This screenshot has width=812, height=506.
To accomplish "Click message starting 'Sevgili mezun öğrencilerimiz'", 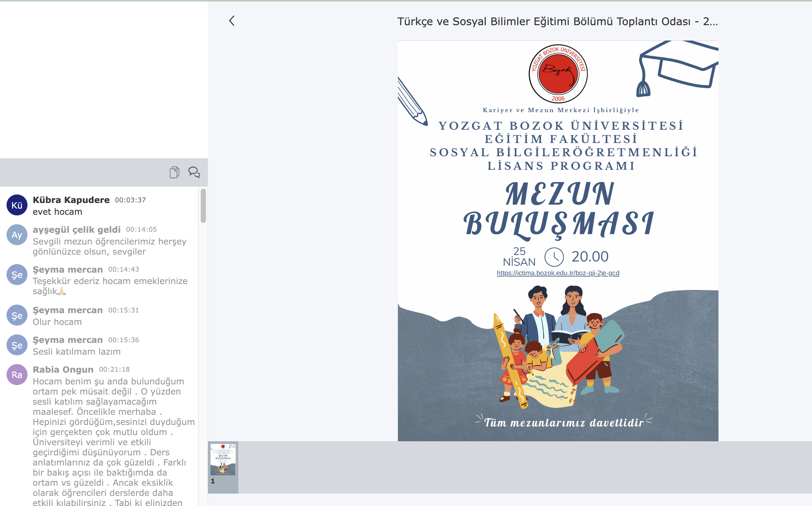I will pos(110,247).
